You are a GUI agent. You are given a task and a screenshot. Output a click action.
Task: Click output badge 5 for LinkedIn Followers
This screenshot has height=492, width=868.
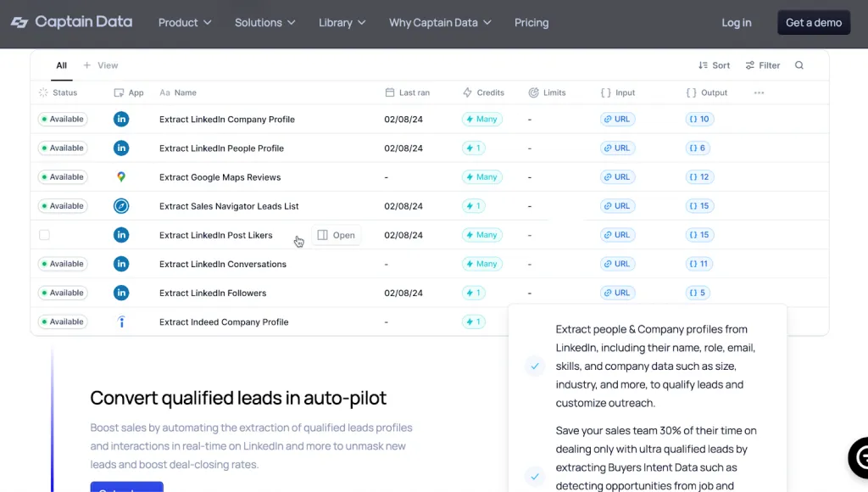pos(698,293)
